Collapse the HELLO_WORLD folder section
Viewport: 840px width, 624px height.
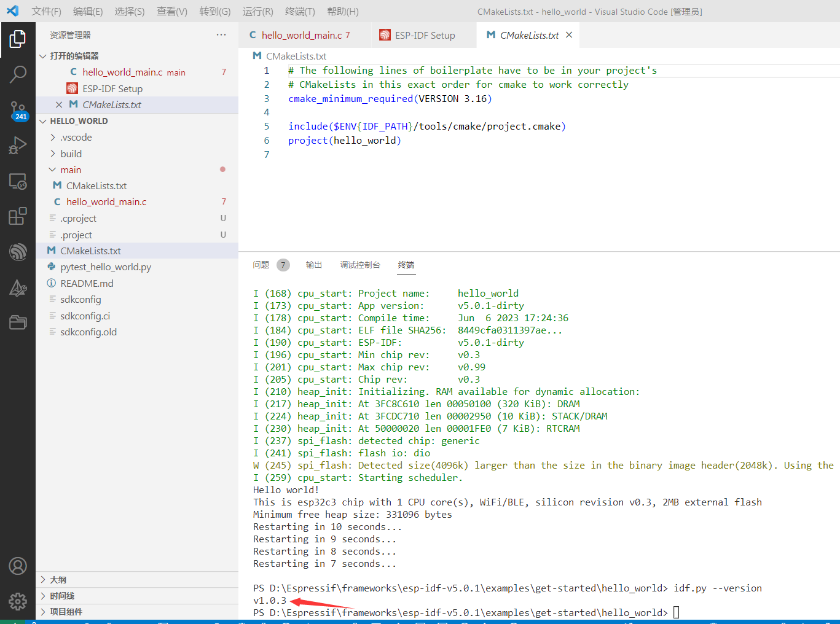tap(137, 121)
